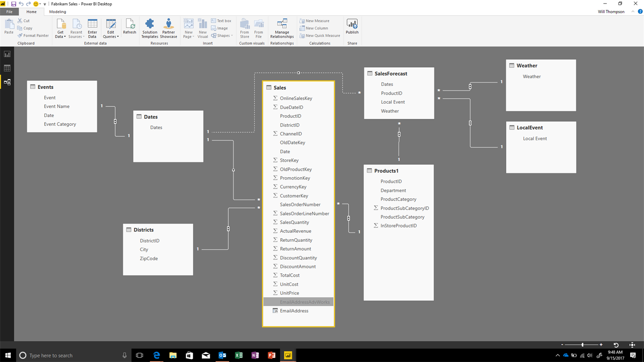
Task: Insert a Text box
Action: click(221, 21)
